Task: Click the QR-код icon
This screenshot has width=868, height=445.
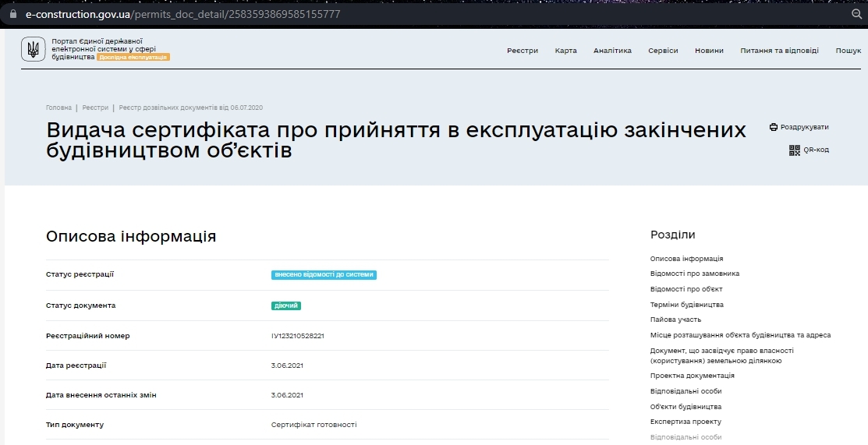Action: point(795,150)
